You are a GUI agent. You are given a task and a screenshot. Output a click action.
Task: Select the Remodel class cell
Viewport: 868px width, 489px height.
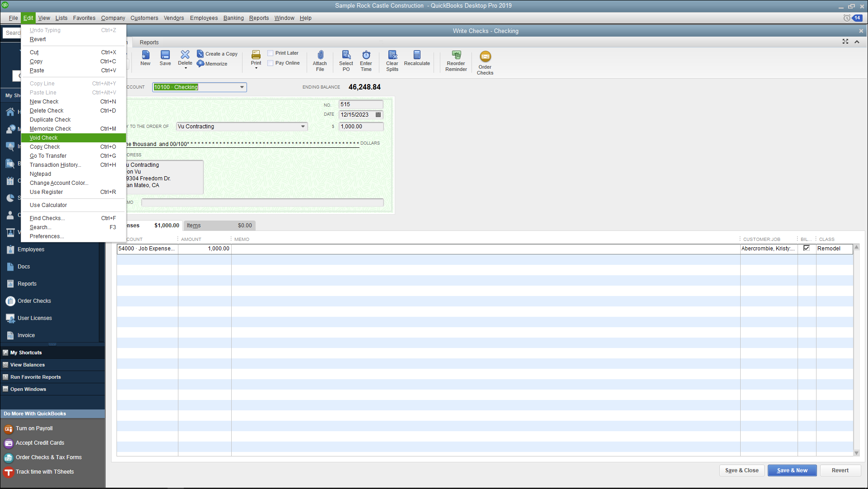pyautogui.click(x=834, y=249)
